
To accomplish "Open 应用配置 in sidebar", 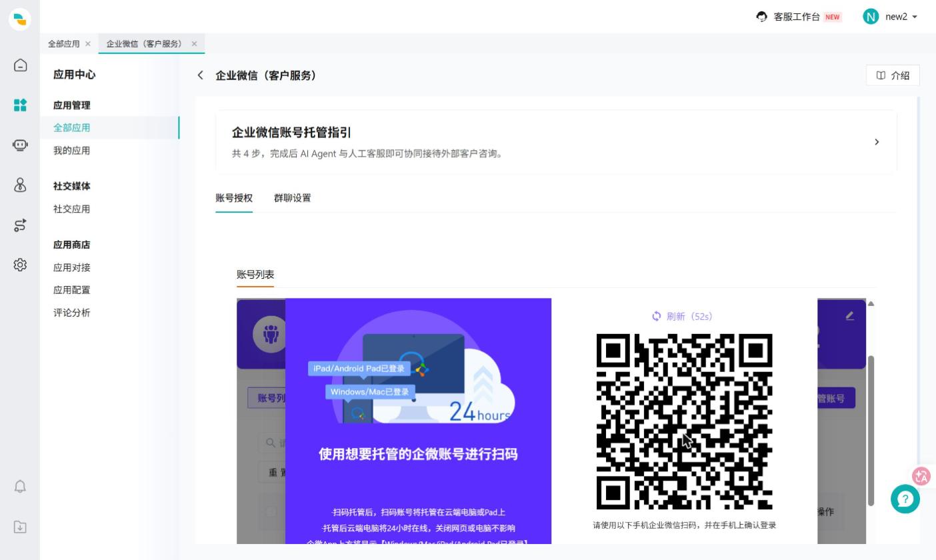I will click(72, 291).
